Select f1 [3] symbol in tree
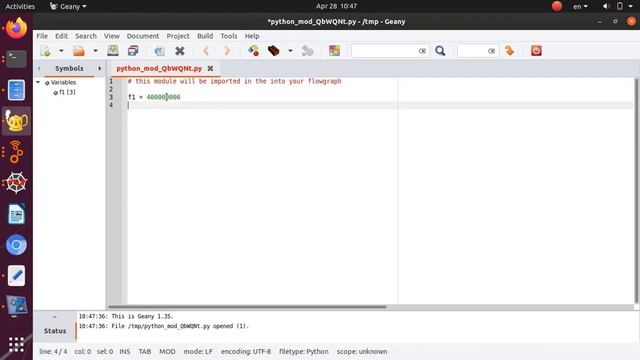 (67, 92)
